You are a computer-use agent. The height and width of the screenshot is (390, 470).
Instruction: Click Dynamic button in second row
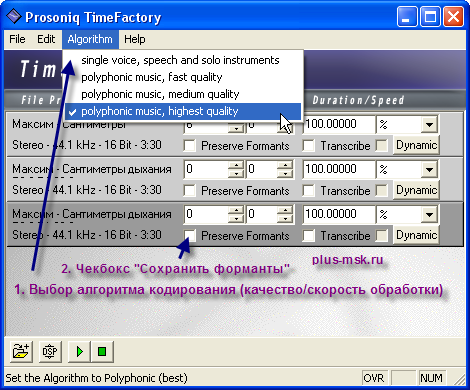416,190
